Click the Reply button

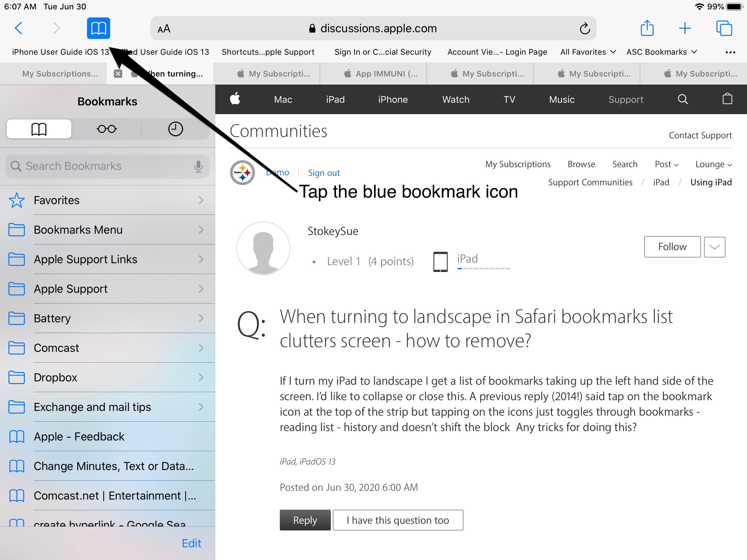click(305, 520)
